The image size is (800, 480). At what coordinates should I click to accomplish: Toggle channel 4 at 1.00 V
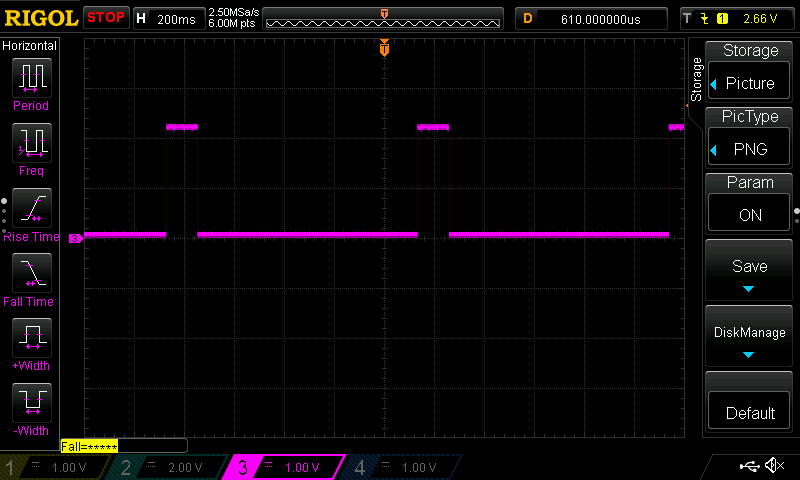[x=403, y=467]
